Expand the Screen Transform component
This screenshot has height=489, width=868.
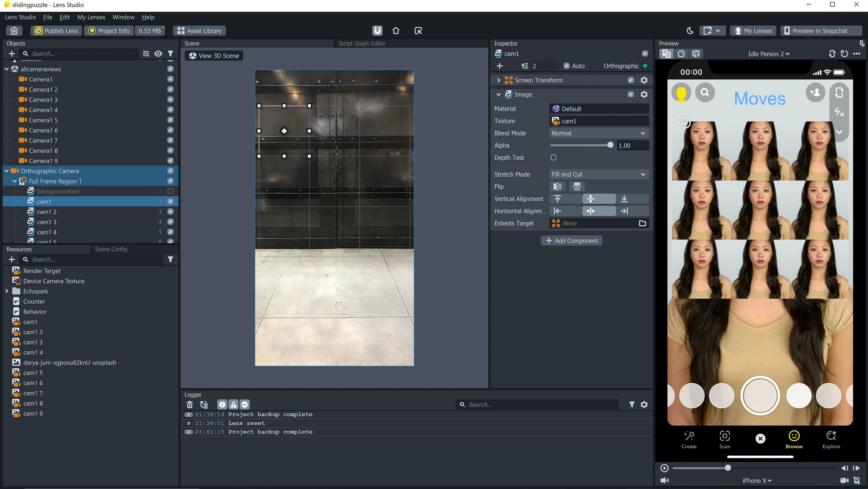click(498, 80)
